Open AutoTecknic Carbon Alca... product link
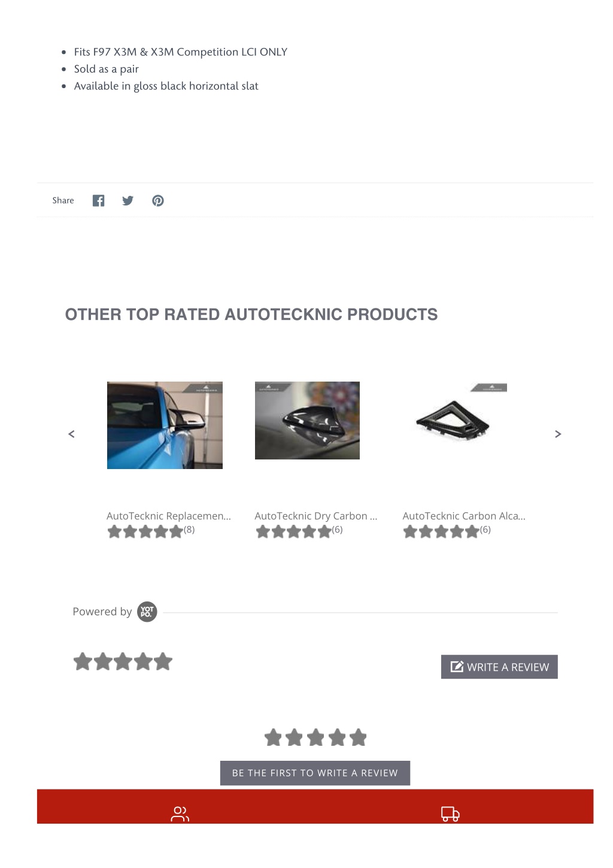The width and height of the screenshot is (613, 868). click(x=464, y=516)
